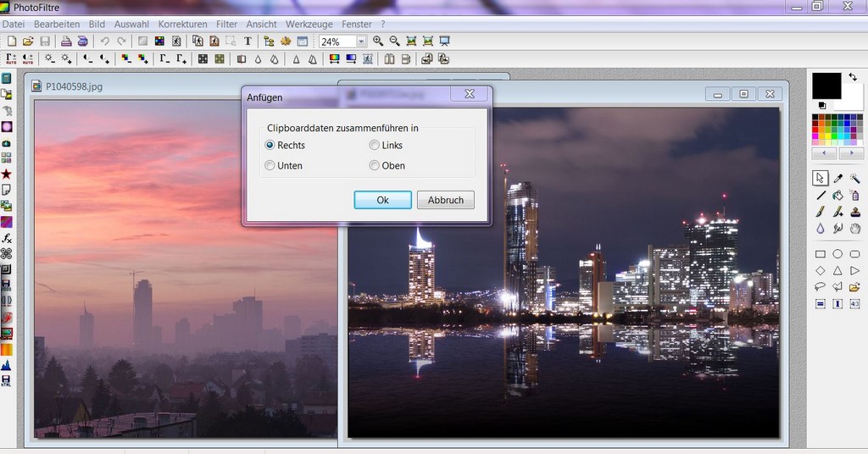Choose the Rectangle selection shape
Viewport: 868px width, 454px height.
[x=821, y=254]
